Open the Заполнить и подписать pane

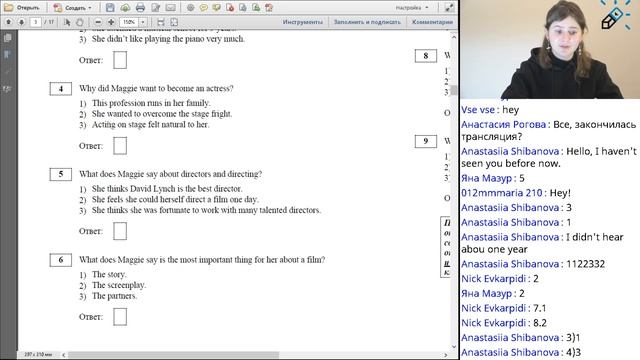(x=367, y=22)
